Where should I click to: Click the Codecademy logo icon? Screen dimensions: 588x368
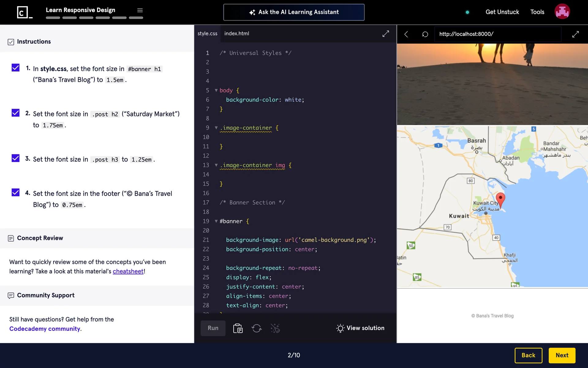[x=24, y=12]
